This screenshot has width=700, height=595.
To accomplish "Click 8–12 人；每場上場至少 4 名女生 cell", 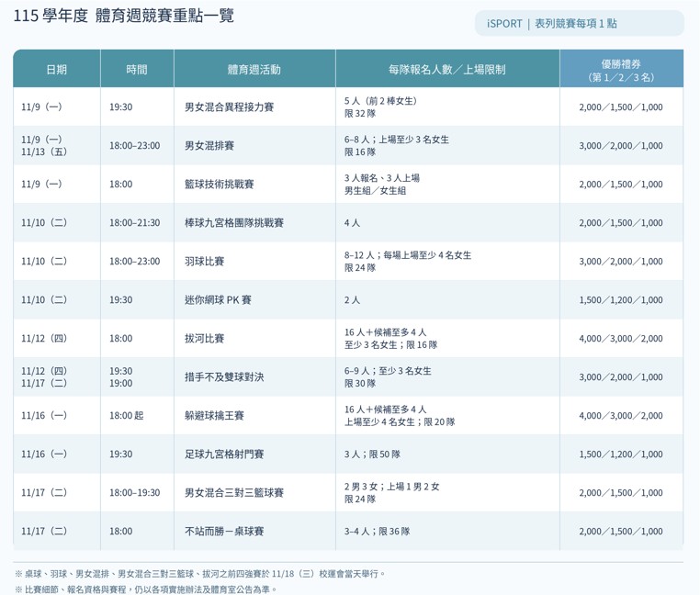I will point(447,261).
